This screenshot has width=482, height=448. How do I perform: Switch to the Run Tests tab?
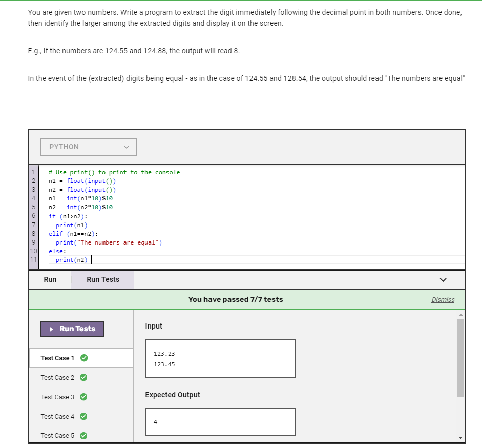(x=102, y=279)
